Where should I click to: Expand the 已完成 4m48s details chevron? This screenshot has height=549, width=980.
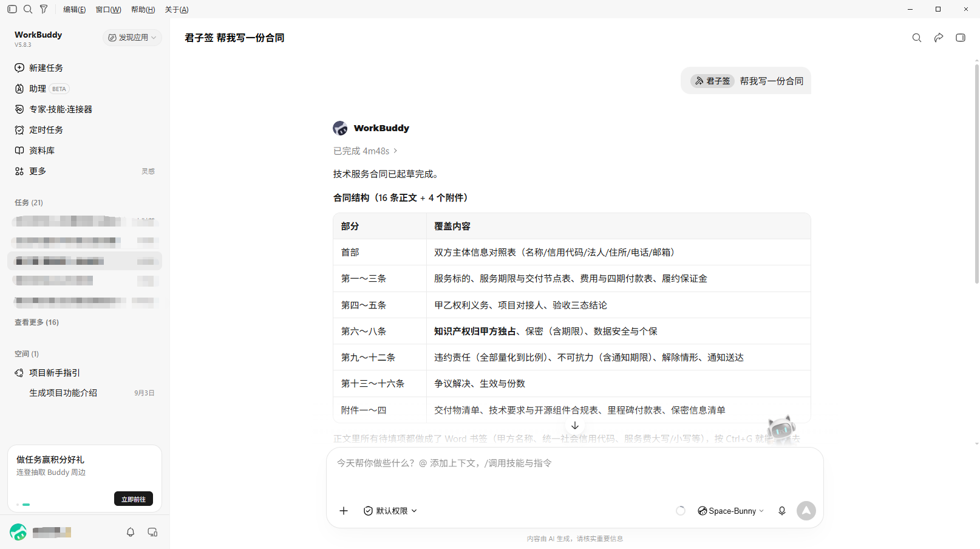pos(395,151)
